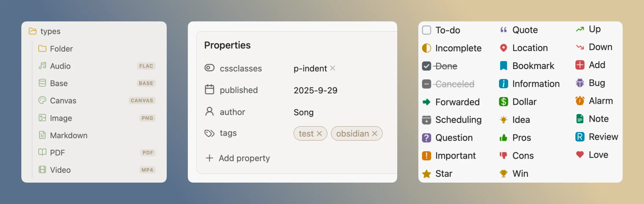Expand the Folder item in the tree
This screenshot has width=644, height=204.
(x=61, y=49)
